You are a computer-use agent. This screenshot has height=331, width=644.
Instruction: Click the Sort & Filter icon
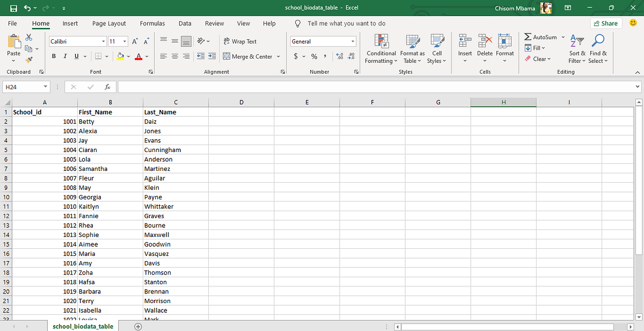(x=577, y=48)
